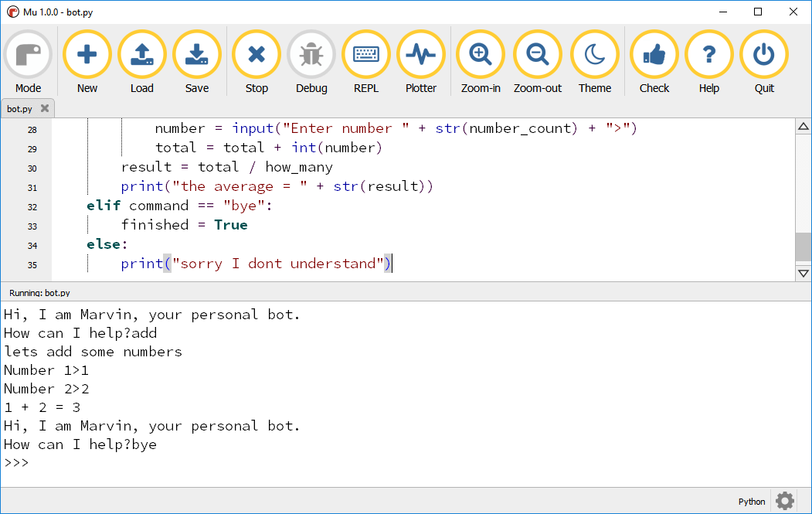Launch the Plotter panel
The width and height of the screenshot is (812, 514).
click(x=420, y=54)
